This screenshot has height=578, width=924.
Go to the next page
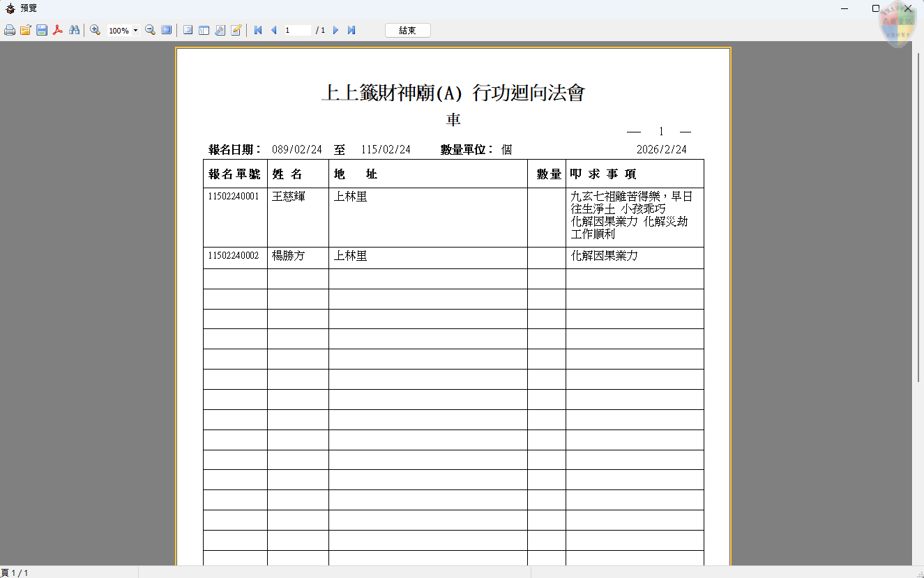[x=335, y=31]
